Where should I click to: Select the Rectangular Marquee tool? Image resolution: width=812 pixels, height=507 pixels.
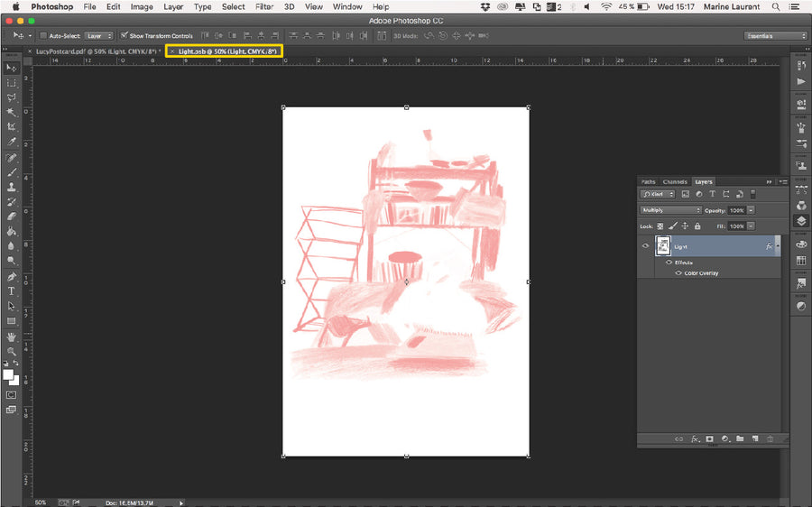[11, 83]
